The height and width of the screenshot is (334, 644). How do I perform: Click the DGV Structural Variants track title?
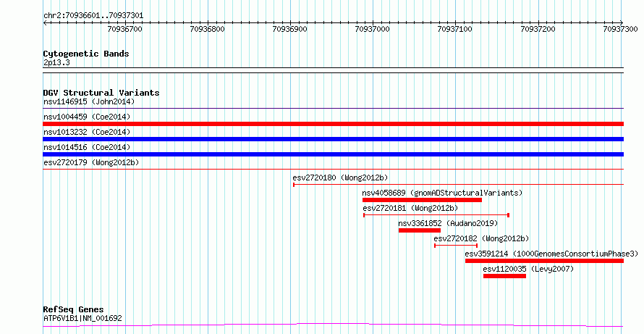101,93
